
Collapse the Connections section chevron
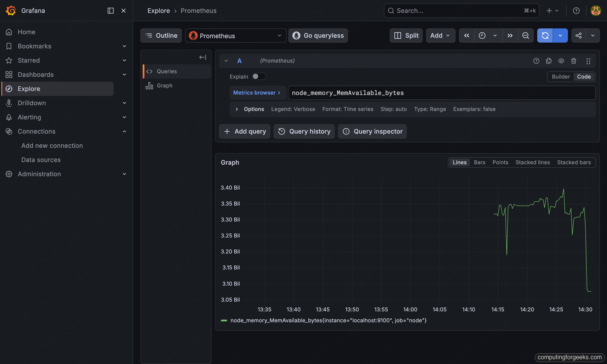(x=124, y=131)
